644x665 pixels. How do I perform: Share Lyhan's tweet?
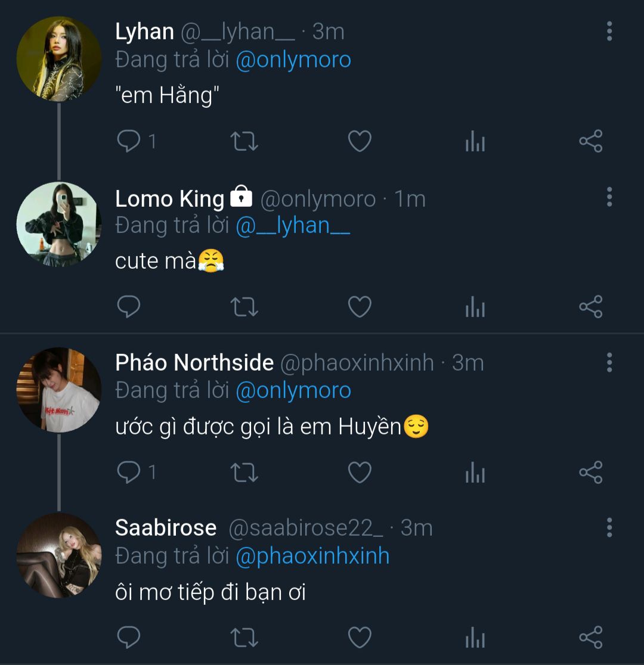point(590,142)
